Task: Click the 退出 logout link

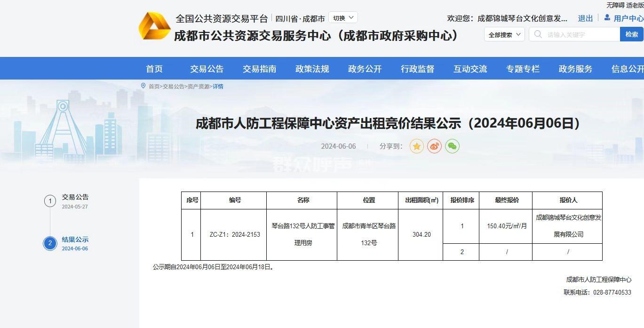Action: coord(585,18)
